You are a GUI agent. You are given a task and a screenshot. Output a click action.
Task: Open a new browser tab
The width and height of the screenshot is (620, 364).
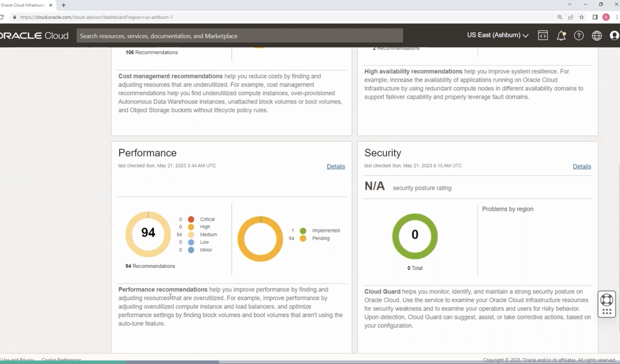click(63, 5)
